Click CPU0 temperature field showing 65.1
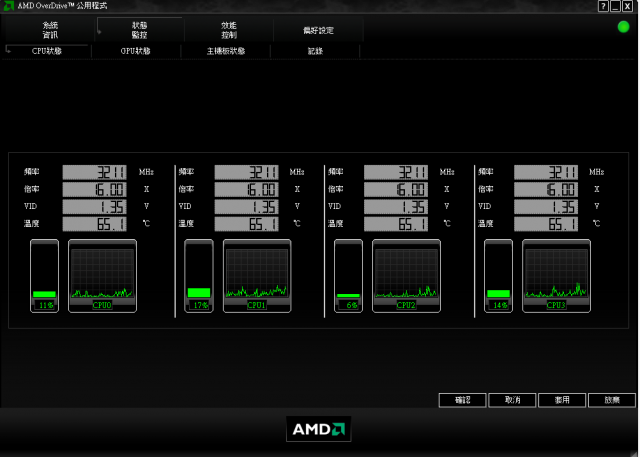The width and height of the screenshot is (640, 457). [95, 224]
